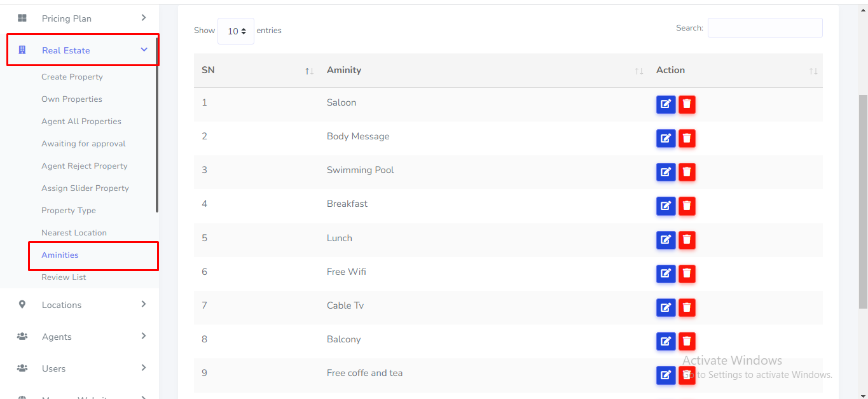Click edit icon for Lunch row
This screenshot has height=399, width=868.
pos(665,240)
